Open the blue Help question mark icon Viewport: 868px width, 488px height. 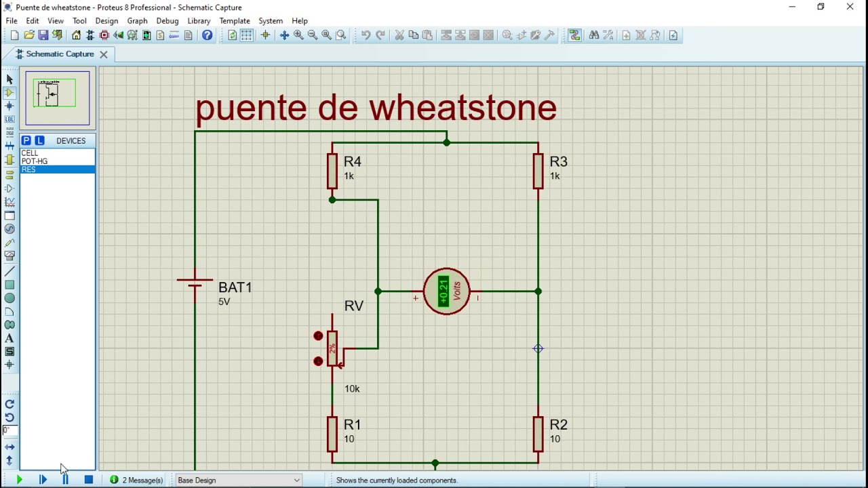[208, 35]
